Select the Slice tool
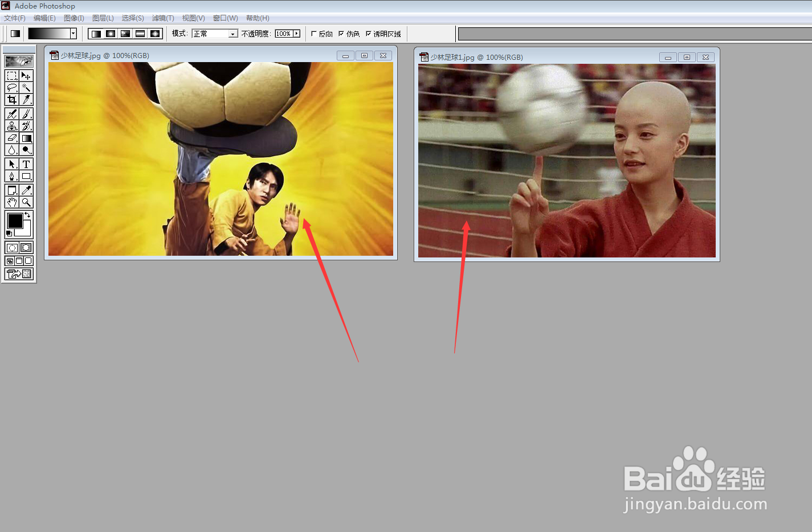 26,100
